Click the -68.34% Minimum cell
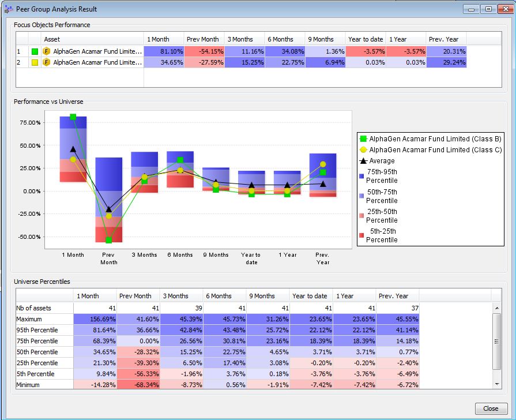The width and height of the screenshot is (516, 420). pos(138,384)
